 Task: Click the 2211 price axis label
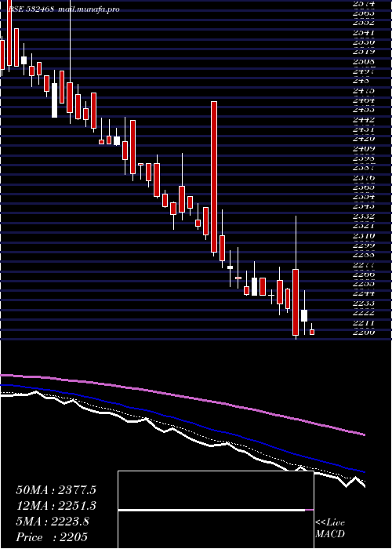tap(364, 322)
